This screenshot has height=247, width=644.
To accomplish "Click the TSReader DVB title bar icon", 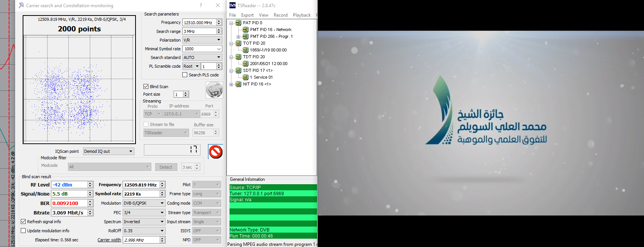I will (233, 5).
